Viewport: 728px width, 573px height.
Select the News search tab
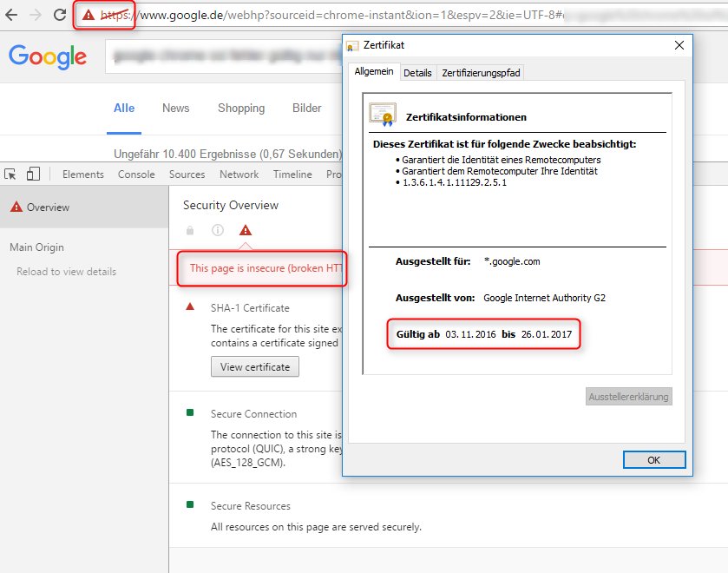click(x=175, y=109)
